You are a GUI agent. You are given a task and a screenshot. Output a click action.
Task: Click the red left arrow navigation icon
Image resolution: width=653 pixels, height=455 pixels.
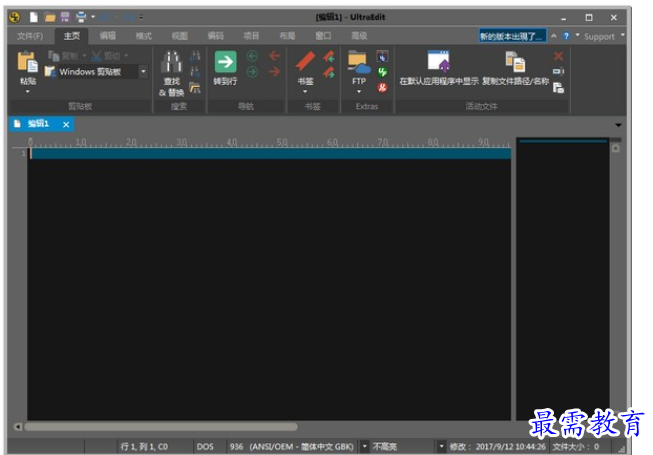[x=274, y=56]
